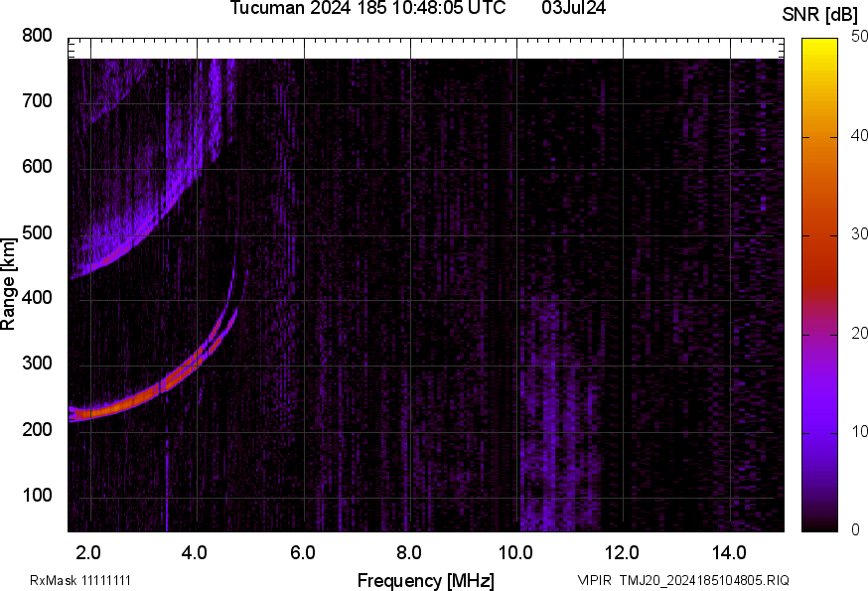The image size is (868, 591).
Task: Click the date label "03Jul24"
Action: tap(573, 8)
